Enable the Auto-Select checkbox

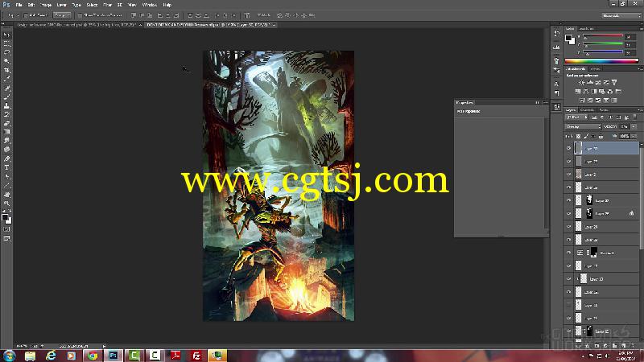(x=26, y=15)
